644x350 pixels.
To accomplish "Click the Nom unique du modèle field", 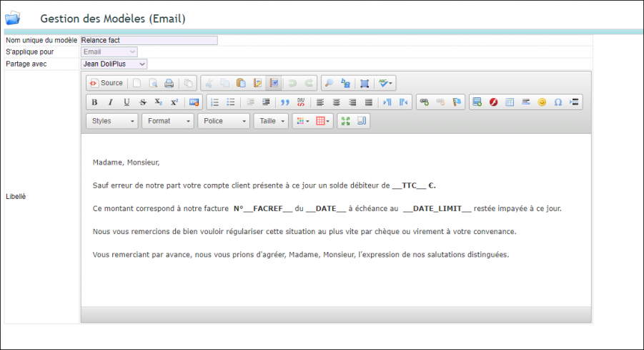I will coord(149,40).
